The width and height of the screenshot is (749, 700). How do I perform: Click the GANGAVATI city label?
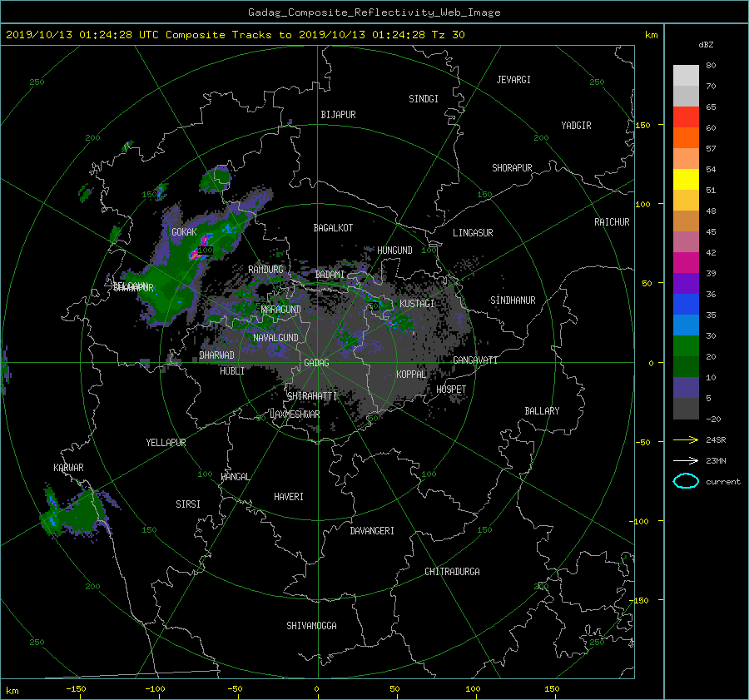475,360
